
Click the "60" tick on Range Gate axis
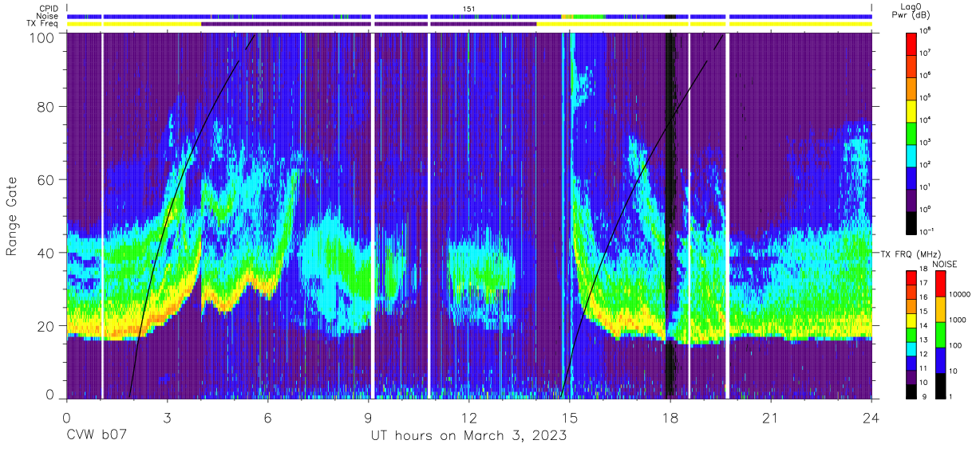tap(45, 180)
